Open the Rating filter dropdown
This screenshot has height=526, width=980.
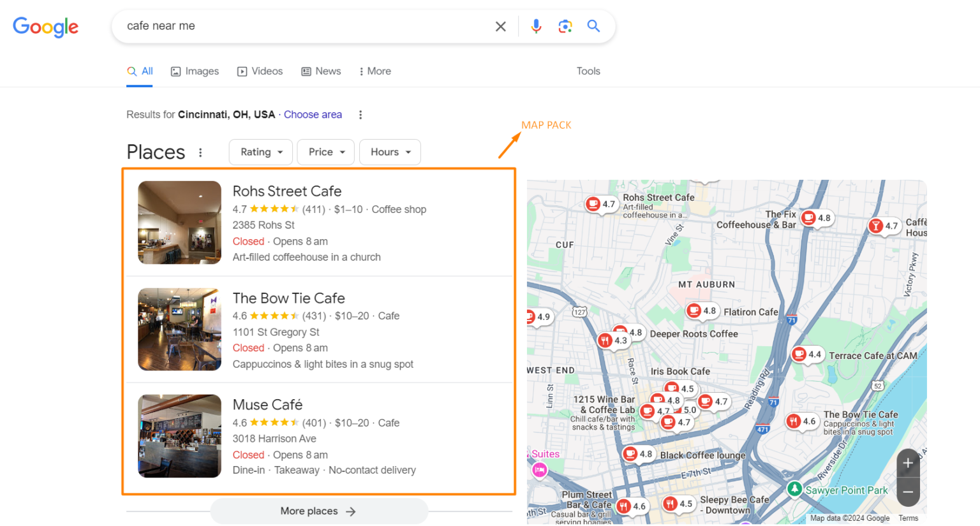point(260,152)
